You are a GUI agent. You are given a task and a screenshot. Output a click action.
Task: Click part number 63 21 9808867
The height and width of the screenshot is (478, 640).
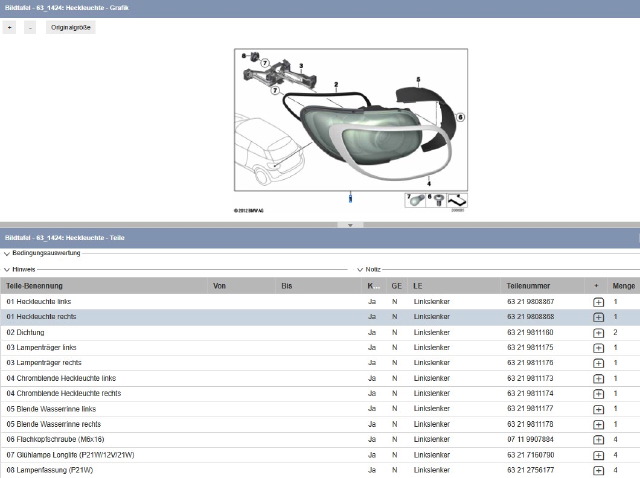531,302
